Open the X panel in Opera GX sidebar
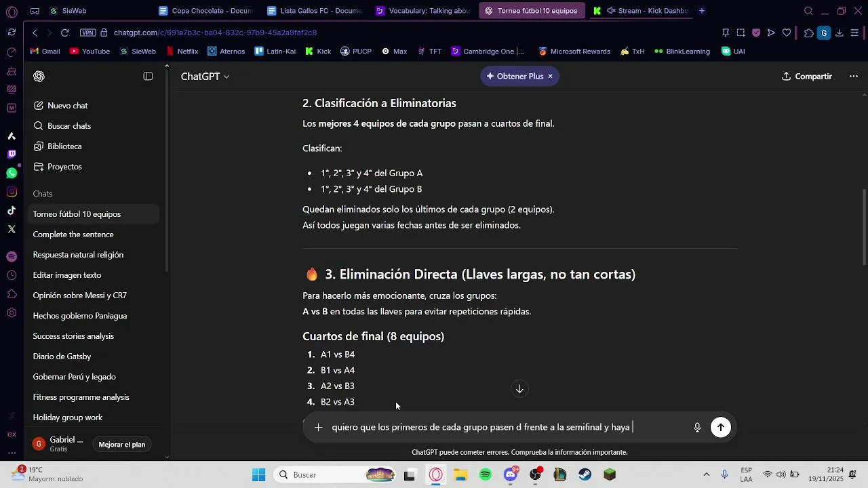This screenshot has height=488, width=868. click(12, 229)
